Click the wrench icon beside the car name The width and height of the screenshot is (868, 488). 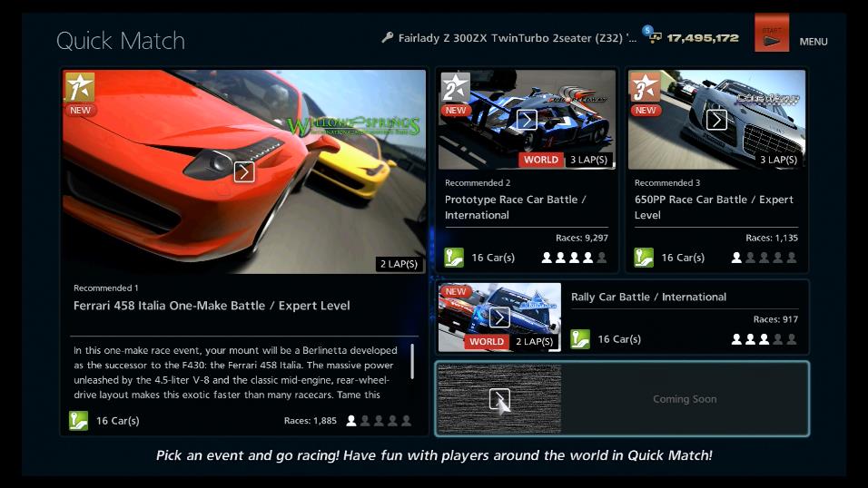(388, 37)
